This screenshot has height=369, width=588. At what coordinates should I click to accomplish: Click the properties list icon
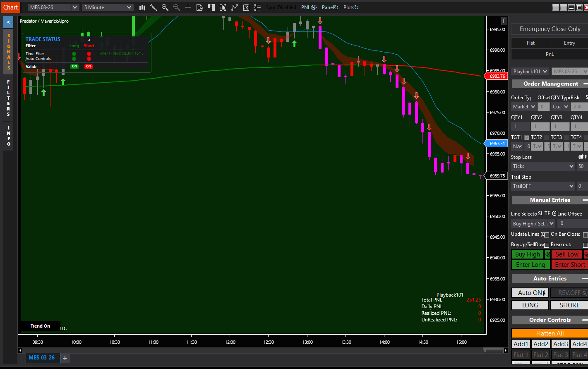point(258,7)
